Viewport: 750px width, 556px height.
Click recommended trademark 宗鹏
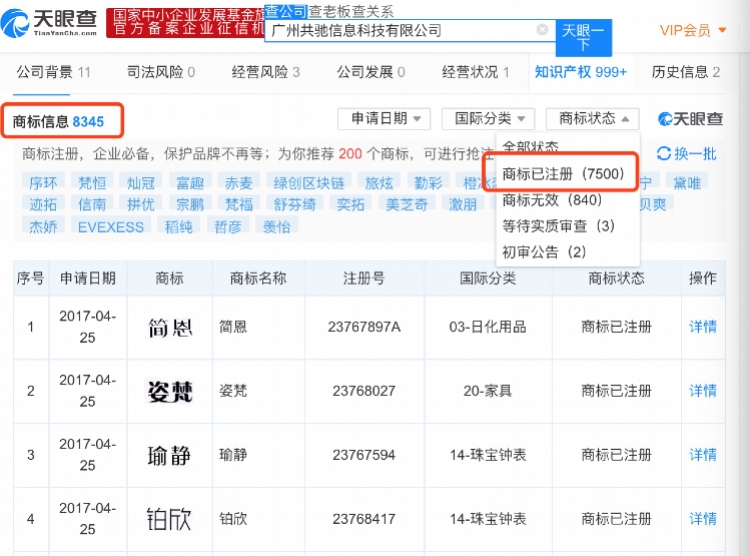(x=190, y=204)
